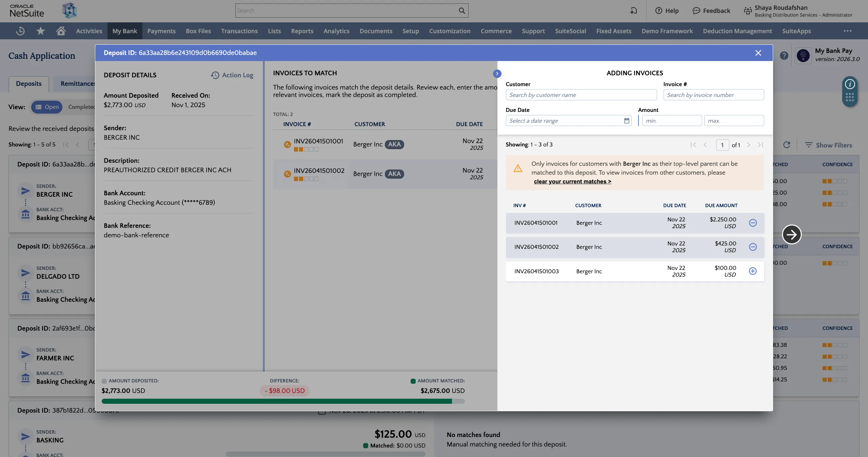Click Show Filters button
The width and height of the screenshot is (868, 457).
828,145
